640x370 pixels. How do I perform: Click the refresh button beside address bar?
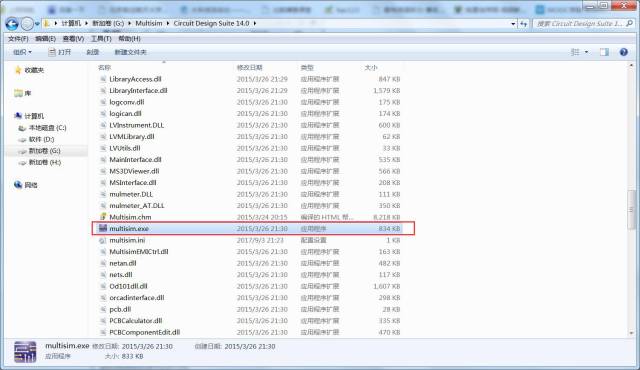[x=524, y=24]
